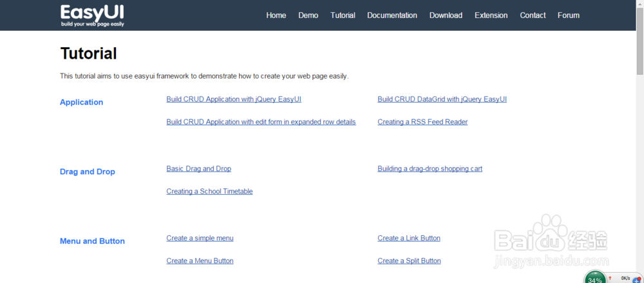The width and height of the screenshot is (644, 283).
Task: Click the Application section heading
Action: [x=81, y=102]
